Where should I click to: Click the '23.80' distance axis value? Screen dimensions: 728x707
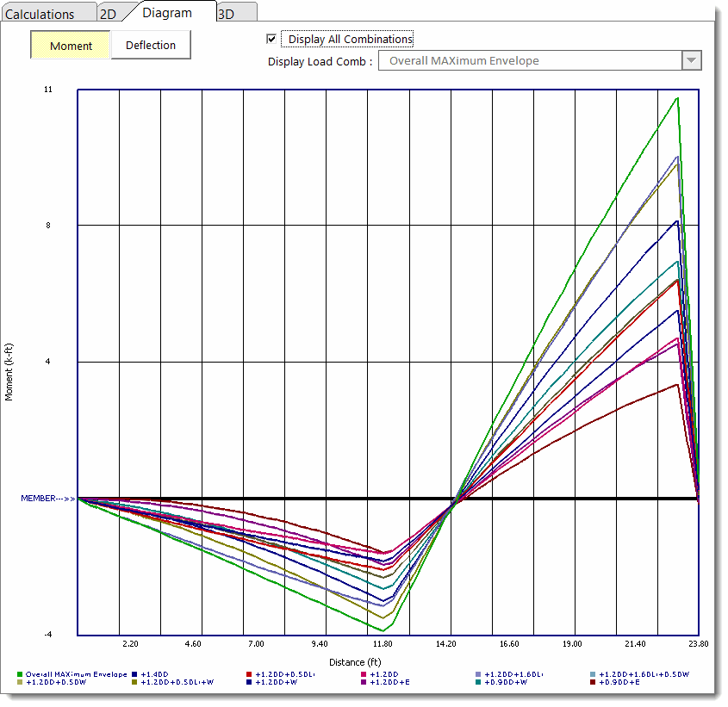(x=699, y=644)
